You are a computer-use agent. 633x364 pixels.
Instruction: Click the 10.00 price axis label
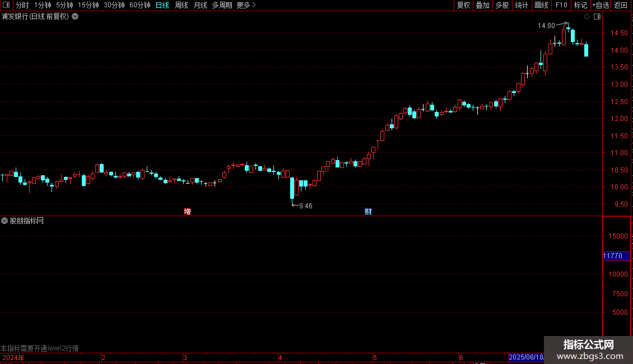pos(619,187)
